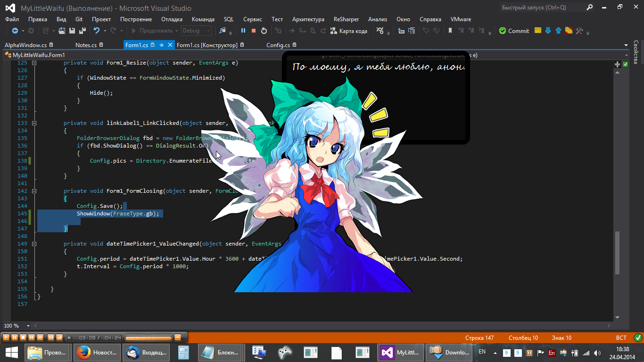Open the Код map (Карта кода) tool
Viewport: 644px width, 362px height.
pos(348,31)
